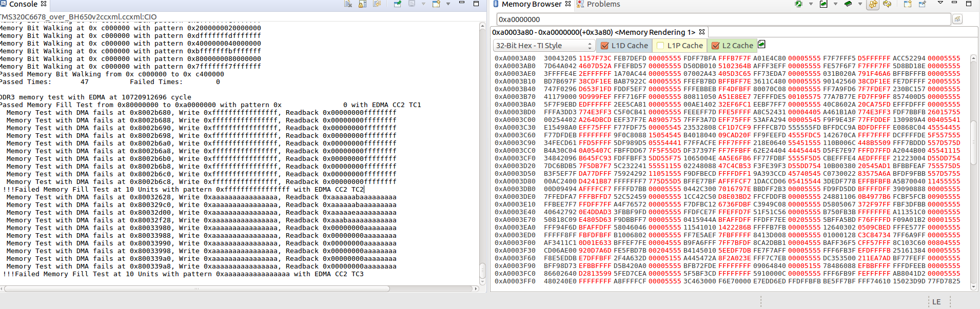980x309 pixels.
Task: Open Memory Browser View Menu triangle
Action: point(940,3)
